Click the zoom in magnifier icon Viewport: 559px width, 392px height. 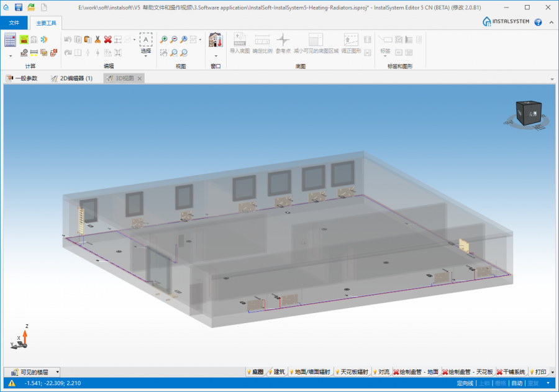tap(164, 39)
